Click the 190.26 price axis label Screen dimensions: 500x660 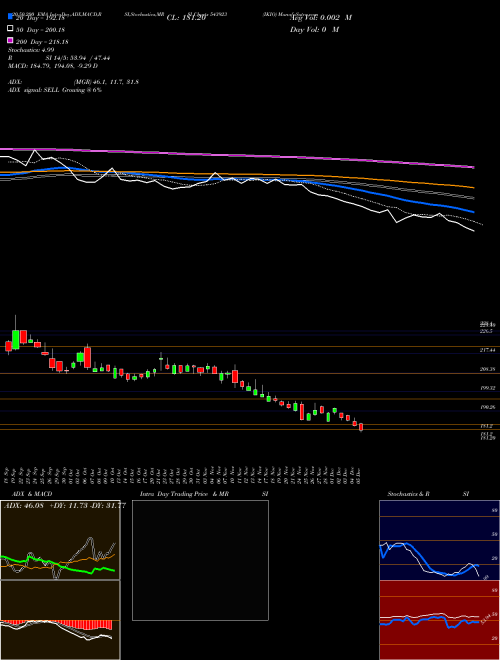(x=488, y=407)
